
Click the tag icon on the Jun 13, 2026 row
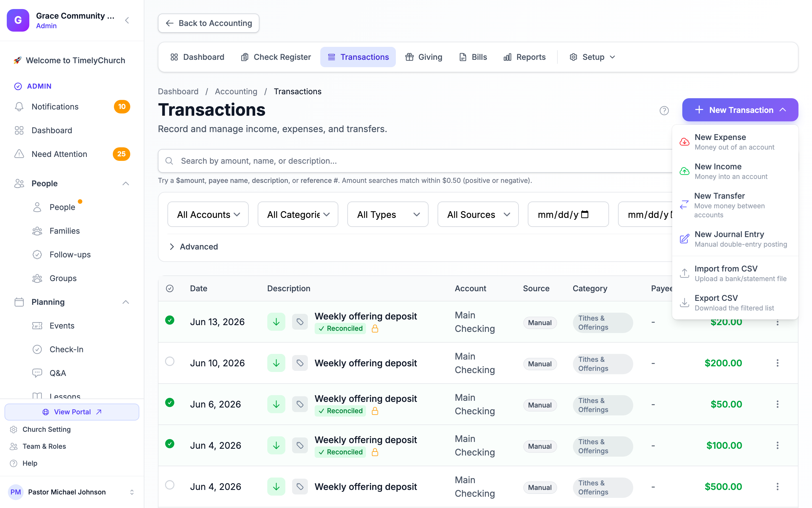click(x=300, y=322)
